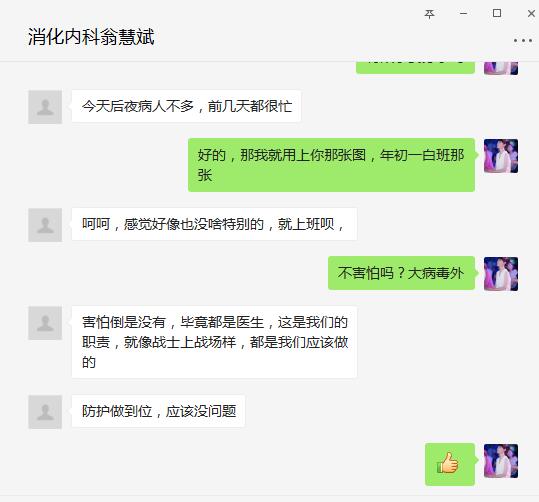
Task: Select the message 害怕倒是没有，毕竟都是医生
Action: (214, 342)
